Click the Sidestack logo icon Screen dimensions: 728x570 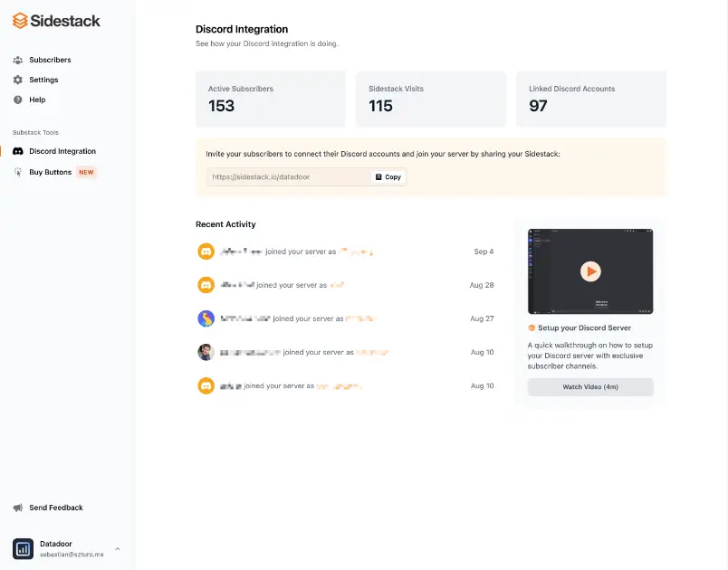point(18,19)
